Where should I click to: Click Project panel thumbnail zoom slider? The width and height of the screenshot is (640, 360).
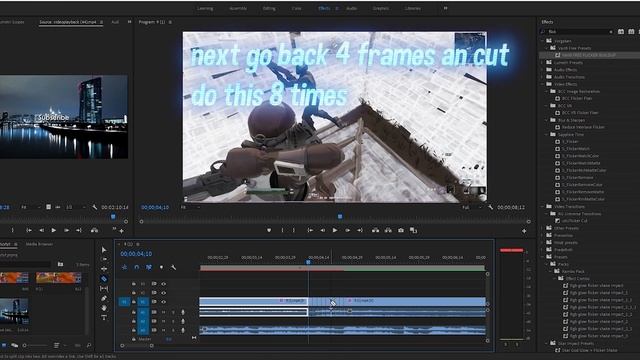tap(35, 345)
